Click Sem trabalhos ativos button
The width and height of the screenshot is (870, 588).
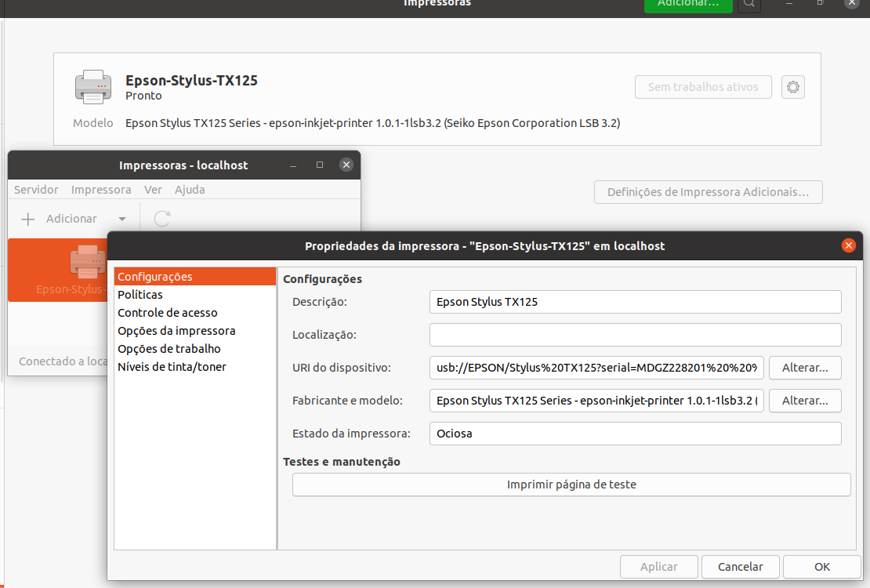tap(703, 87)
